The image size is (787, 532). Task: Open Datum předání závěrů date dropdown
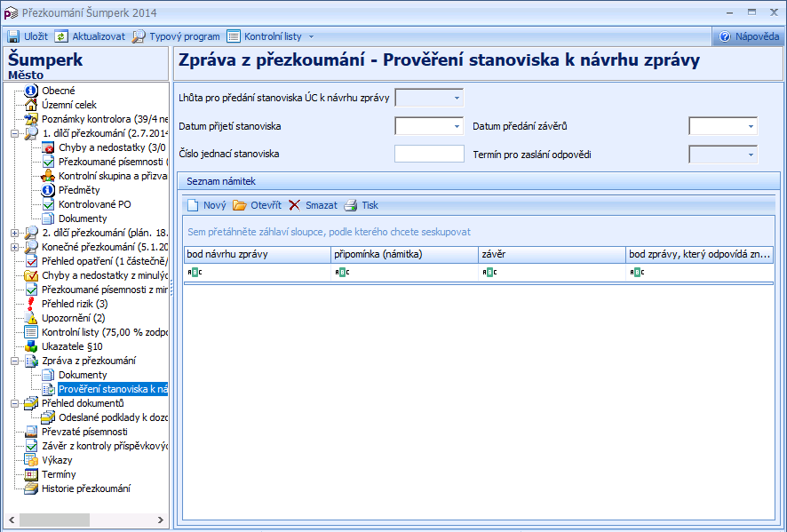(x=751, y=126)
